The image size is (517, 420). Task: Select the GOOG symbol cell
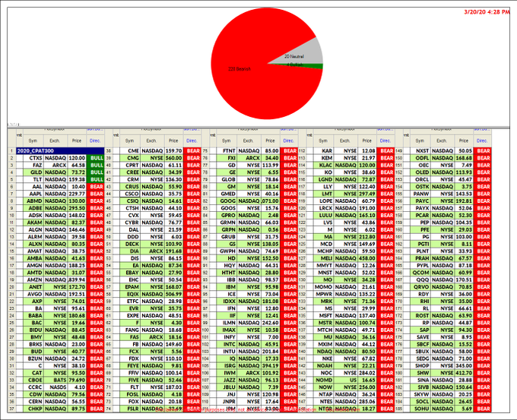(227, 201)
